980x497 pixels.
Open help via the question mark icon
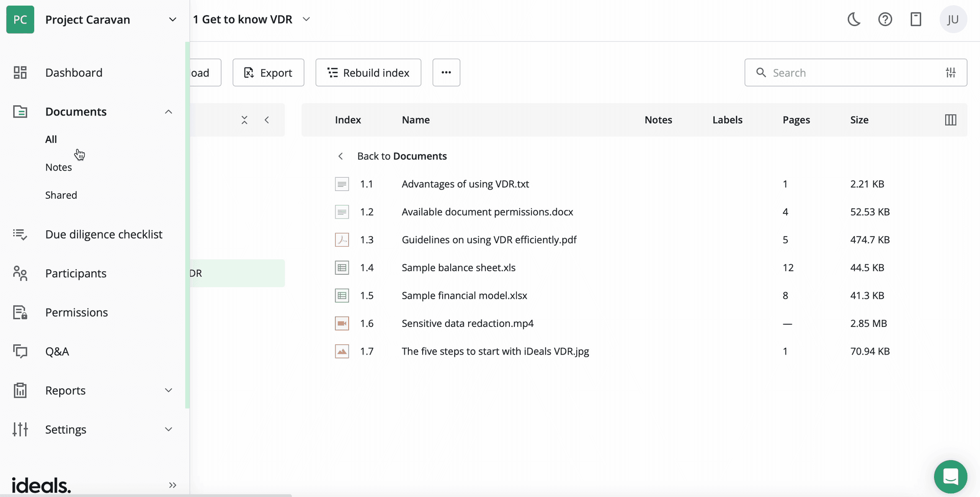coord(885,19)
